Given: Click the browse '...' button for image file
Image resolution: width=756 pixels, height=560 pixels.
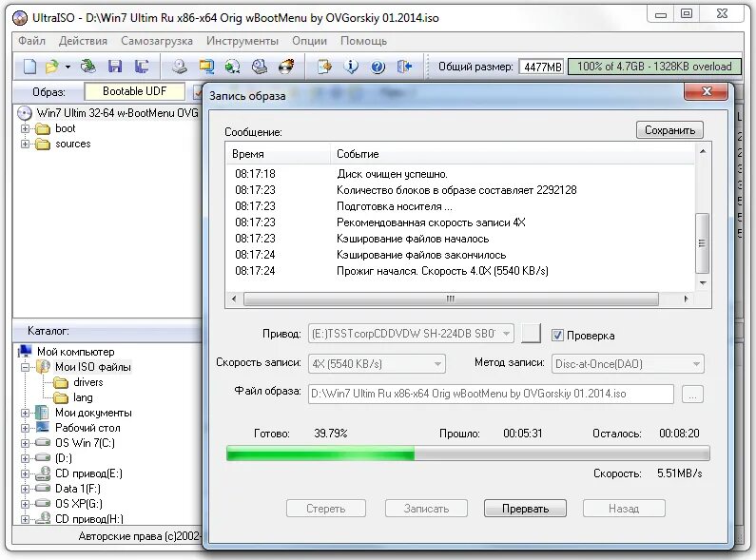Looking at the screenshot, I should pyautogui.click(x=693, y=395).
